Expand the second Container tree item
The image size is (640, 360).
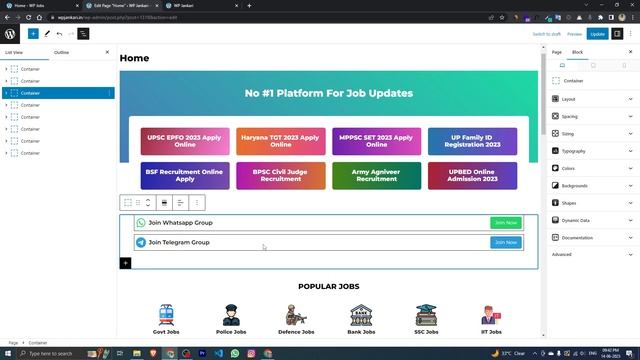6,81
